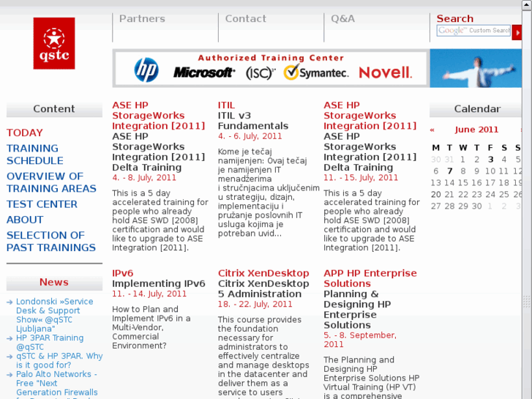Open the Contact menu

coord(246,19)
